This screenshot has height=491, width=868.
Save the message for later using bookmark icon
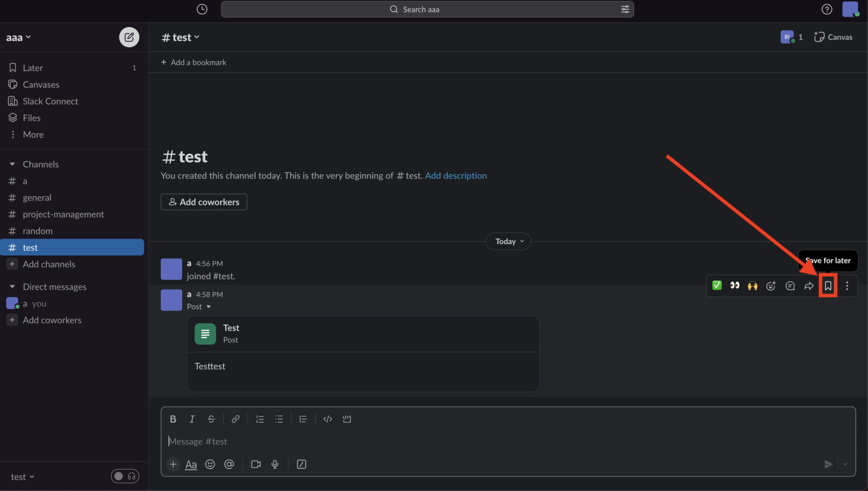click(828, 286)
